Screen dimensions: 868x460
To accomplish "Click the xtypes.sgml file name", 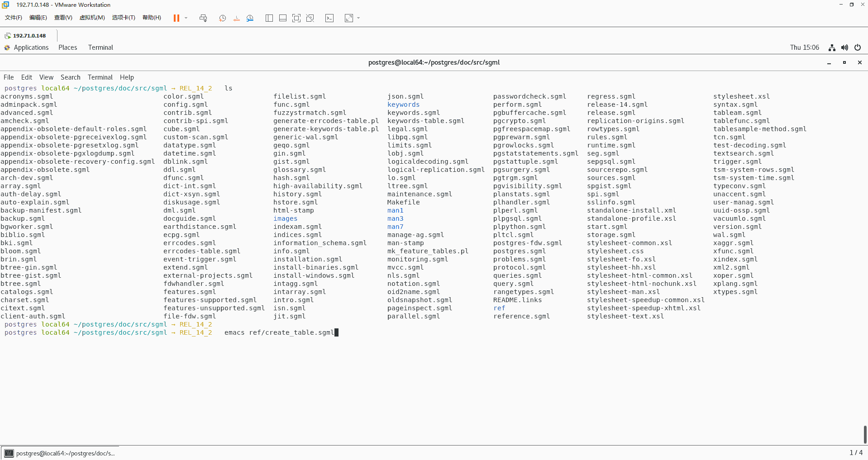I will pos(735,292).
